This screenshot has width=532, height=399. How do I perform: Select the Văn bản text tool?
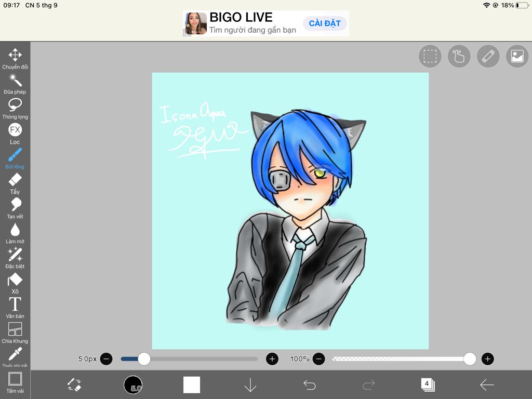click(15, 308)
